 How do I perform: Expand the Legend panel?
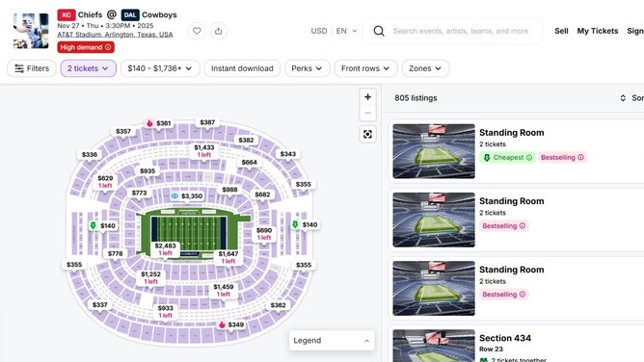(x=332, y=340)
